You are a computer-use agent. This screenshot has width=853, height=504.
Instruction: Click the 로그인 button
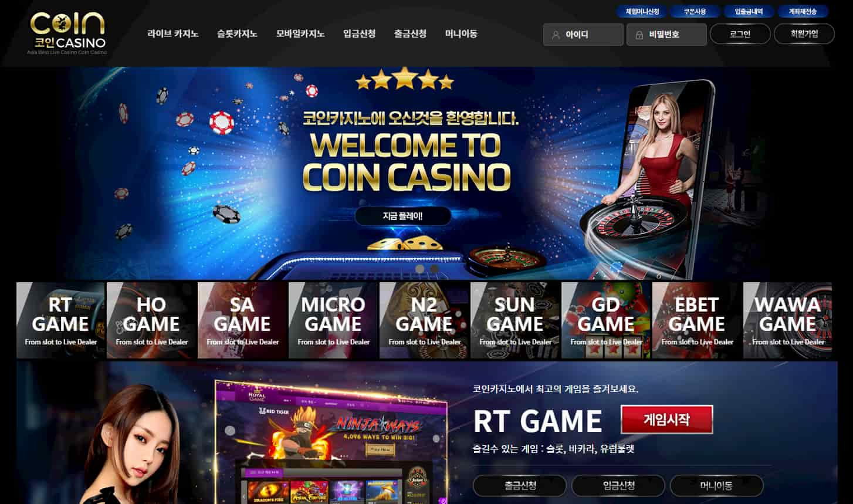[x=740, y=34]
